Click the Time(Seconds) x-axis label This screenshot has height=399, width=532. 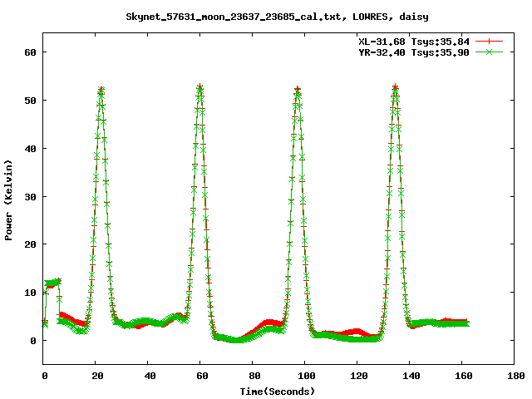pyautogui.click(x=277, y=392)
